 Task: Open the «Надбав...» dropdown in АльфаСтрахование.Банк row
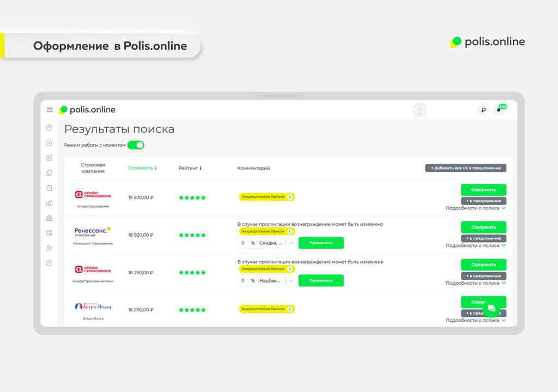[277, 281]
